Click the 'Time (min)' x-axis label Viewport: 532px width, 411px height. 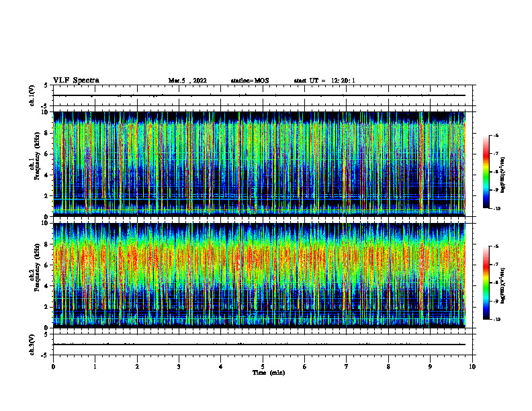pyautogui.click(x=269, y=373)
